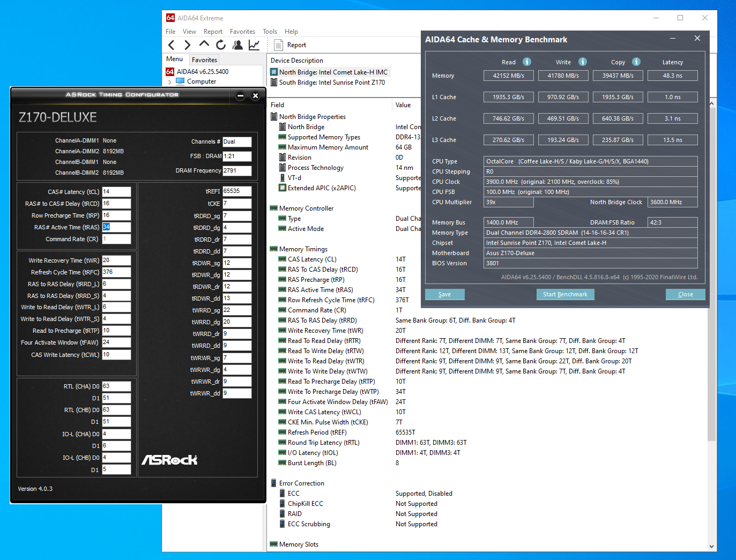The height and width of the screenshot is (560, 736).
Task: Open the File menu in AIDA64
Action: point(170,32)
